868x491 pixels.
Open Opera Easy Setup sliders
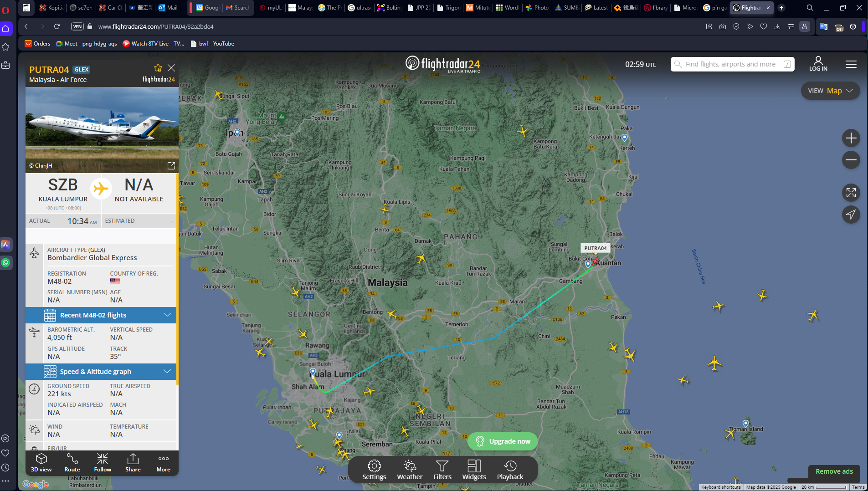point(791,26)
